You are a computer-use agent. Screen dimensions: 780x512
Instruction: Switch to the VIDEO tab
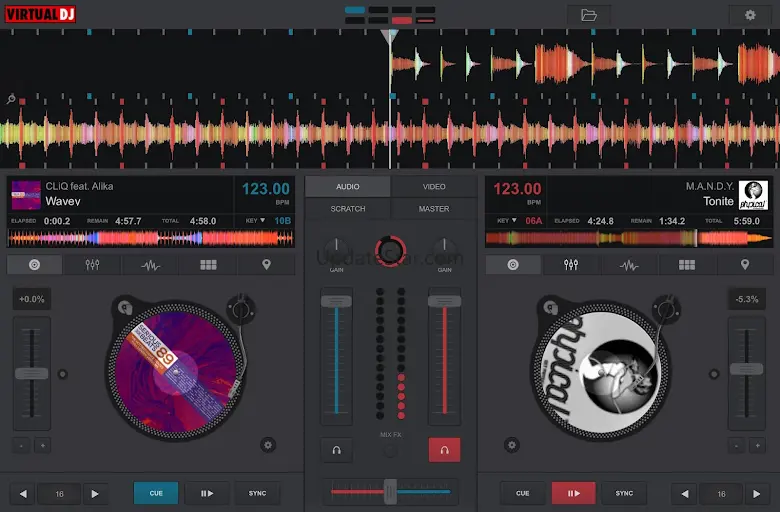(x=434, y=187)
